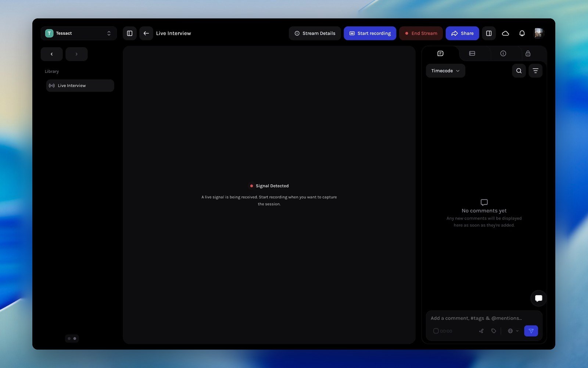Go back with the left arrow beside Live Interview title
This screenshot has height=368, width=588.
click(x=146, y=33)
